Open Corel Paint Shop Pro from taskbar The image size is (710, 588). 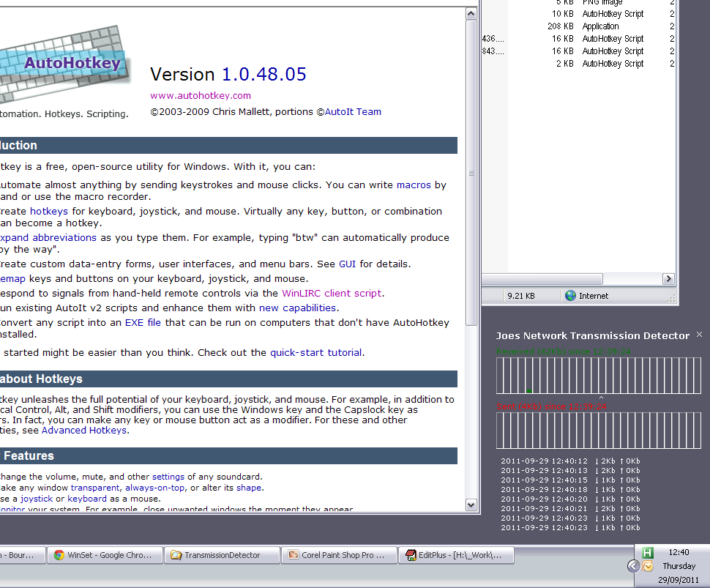[x=339, y=555]
